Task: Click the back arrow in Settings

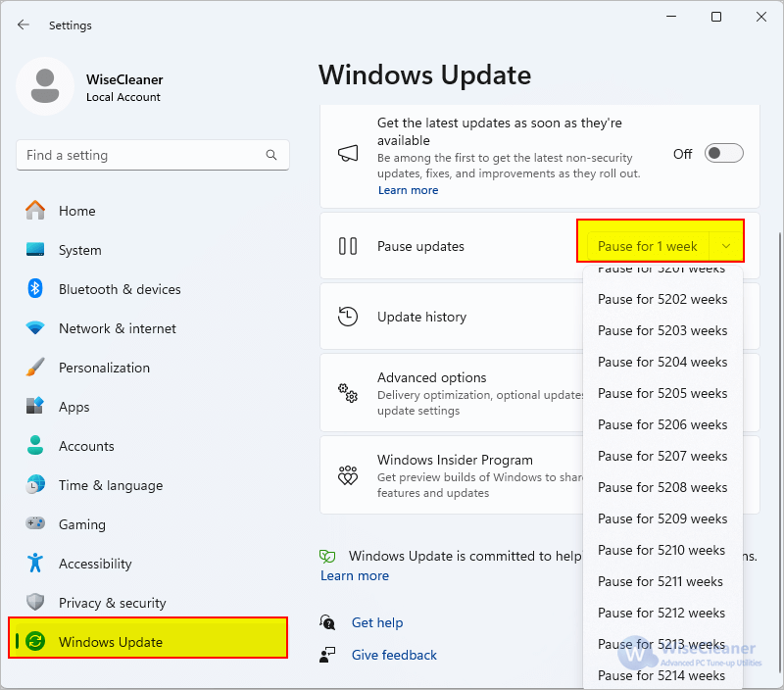Action: 23,25
